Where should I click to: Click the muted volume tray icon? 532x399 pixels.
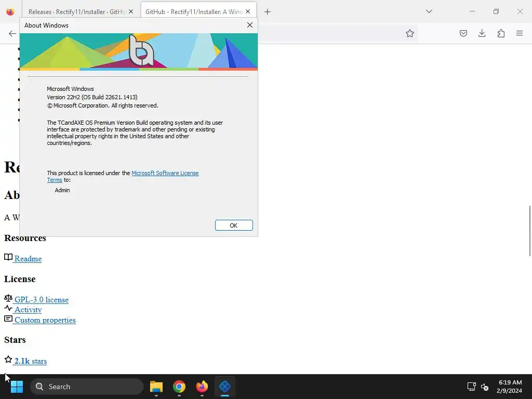pos(485,387)
